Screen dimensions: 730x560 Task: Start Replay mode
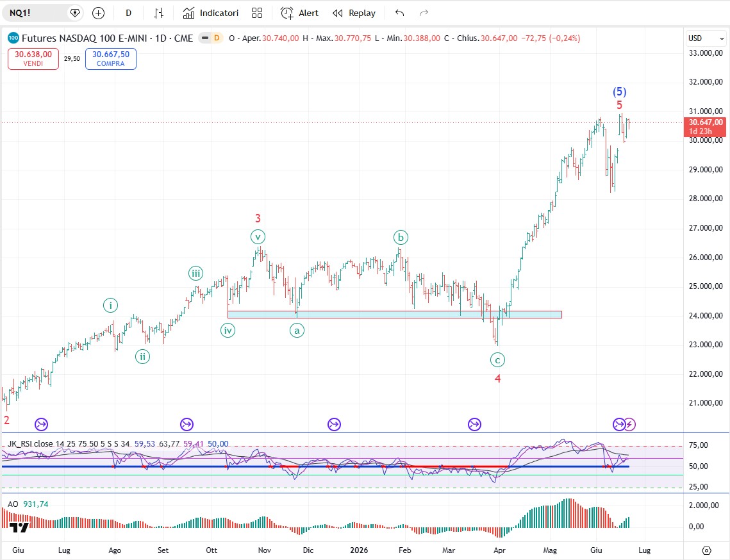coord(354,13)
